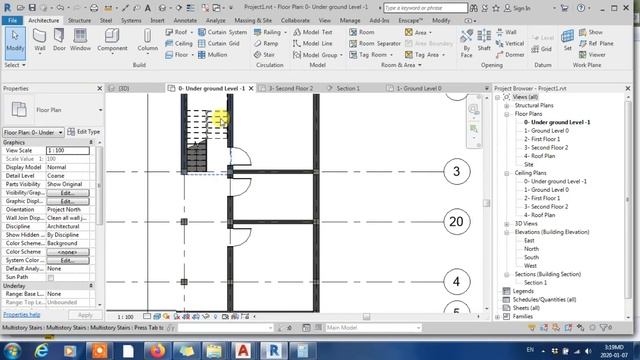Switch to the Structure ribbon tab
The image size is (640, 360).
79,20
